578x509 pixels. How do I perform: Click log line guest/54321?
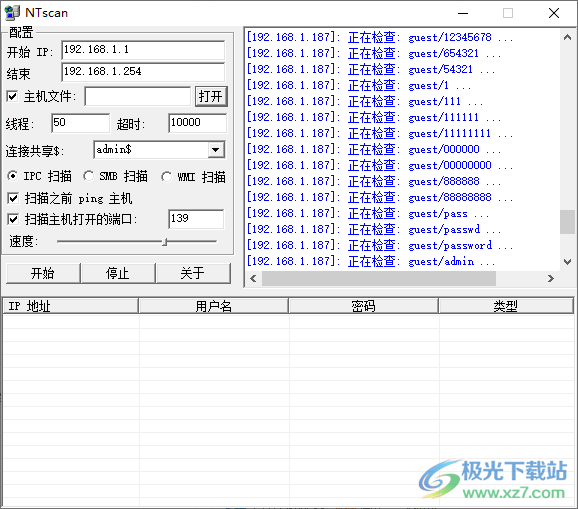pos(371,69)
